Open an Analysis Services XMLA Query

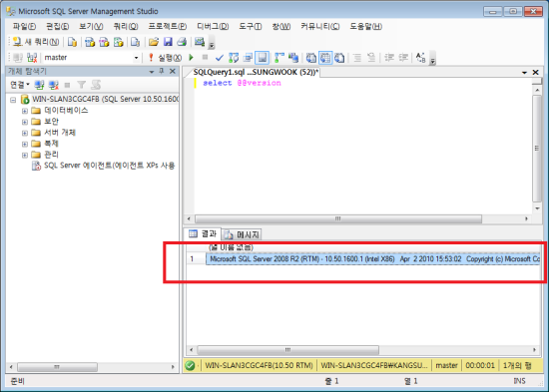(x=119, y=42)
